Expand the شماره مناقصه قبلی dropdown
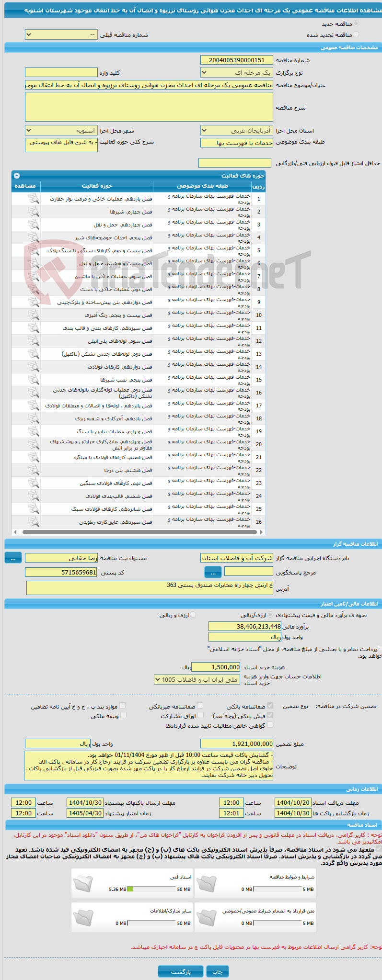The height and width of the screenshot is (980, 382). (61, 35)
